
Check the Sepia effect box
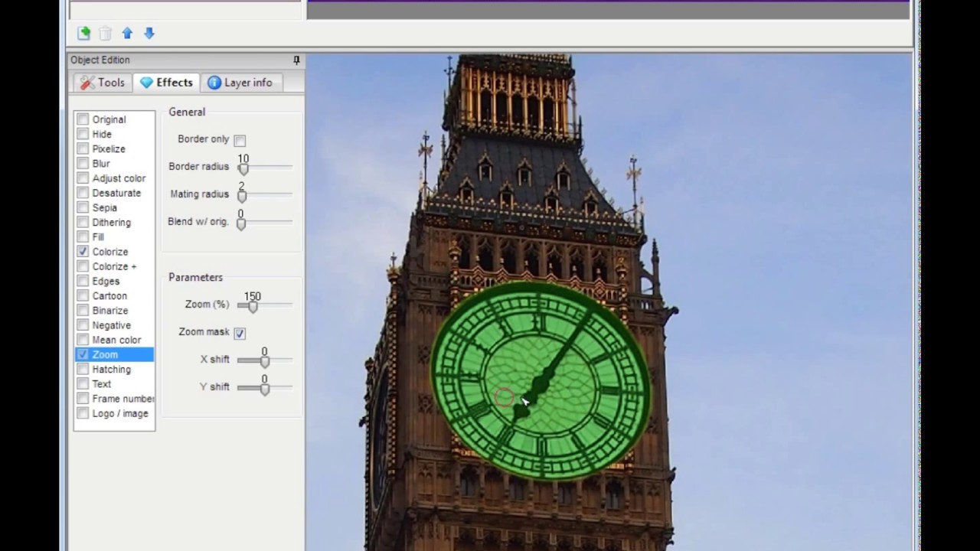coord(83,207)
